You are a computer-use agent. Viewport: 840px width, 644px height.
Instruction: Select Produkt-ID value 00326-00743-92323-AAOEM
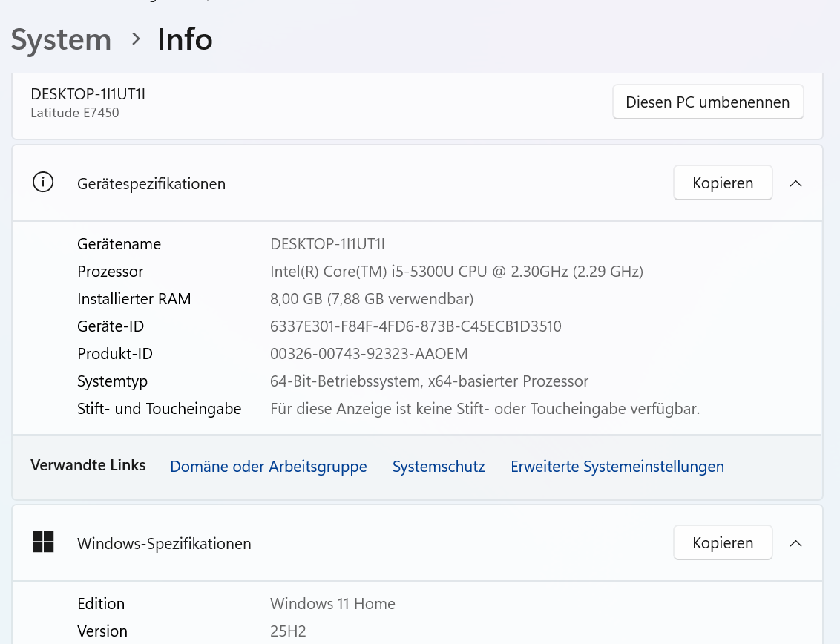369,354
